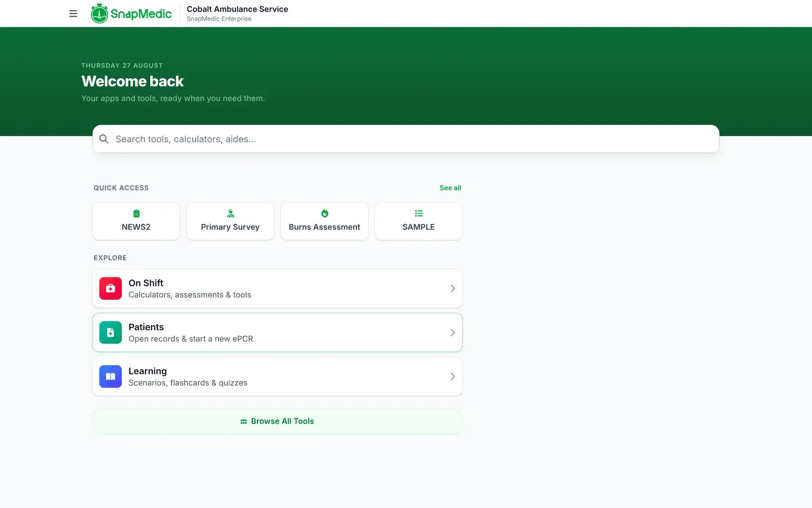Click the grid icon beside Browse All Tools
This screenshot has width=812, height=508.
coord(244,422)
